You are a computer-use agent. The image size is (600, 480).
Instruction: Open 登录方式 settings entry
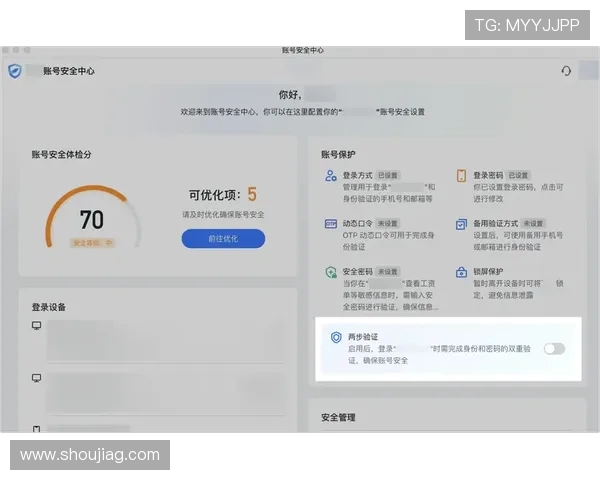tap(380, 187)
